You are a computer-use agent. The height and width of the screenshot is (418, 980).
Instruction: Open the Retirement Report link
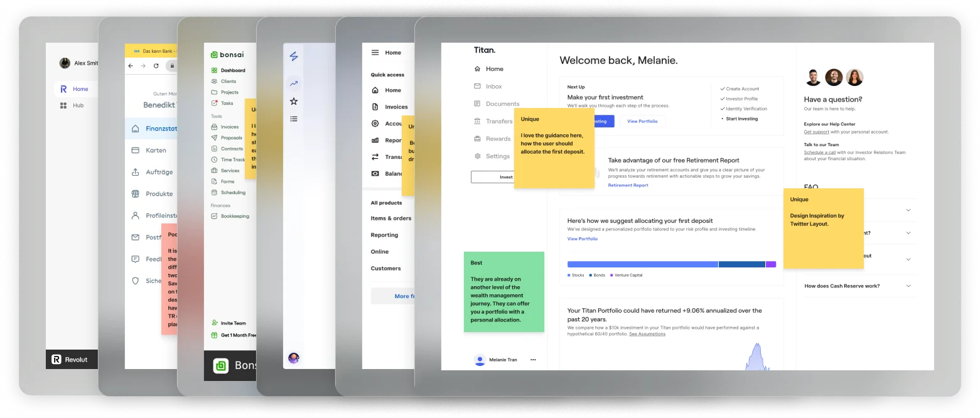coord(628,185)
